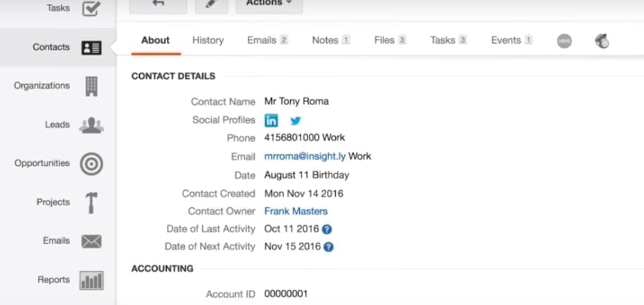Show help for Date of Last Activity
Viewport: 644px width, 305px height.
[x=327, y=229]
